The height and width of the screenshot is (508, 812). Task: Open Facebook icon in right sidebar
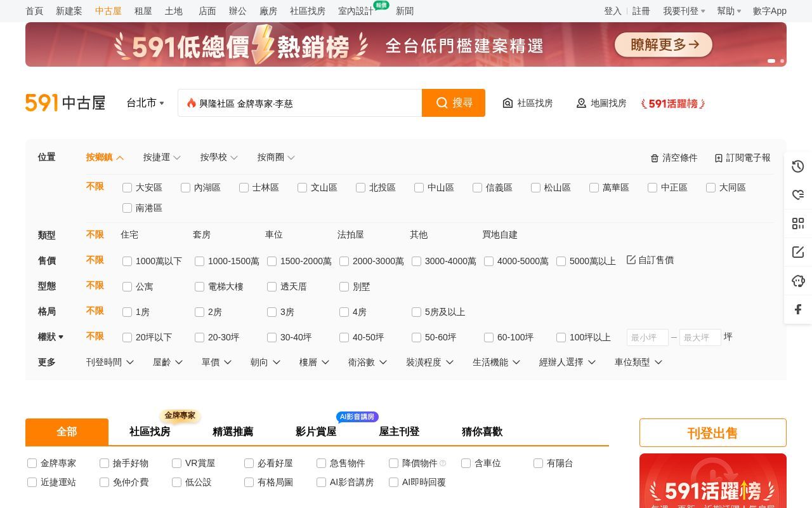[x=798, y=309]
